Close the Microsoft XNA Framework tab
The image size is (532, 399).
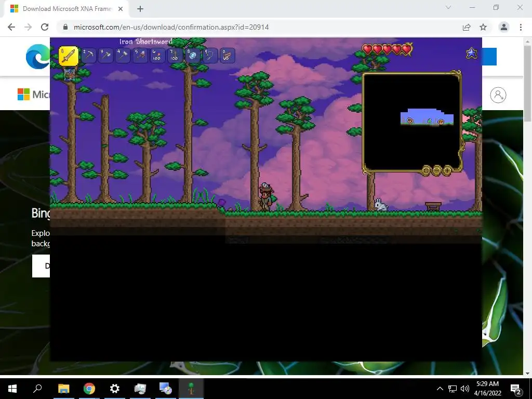tap(121, 9)
